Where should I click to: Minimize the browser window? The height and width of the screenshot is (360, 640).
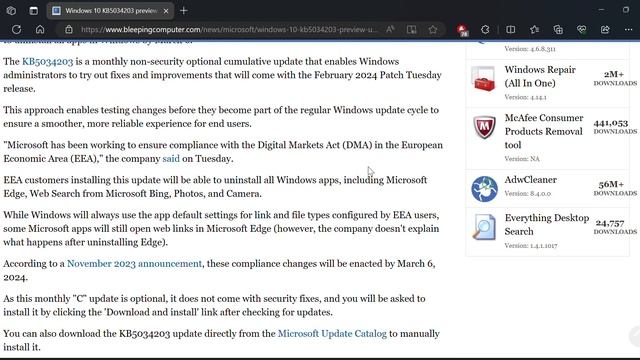[601, 10]
